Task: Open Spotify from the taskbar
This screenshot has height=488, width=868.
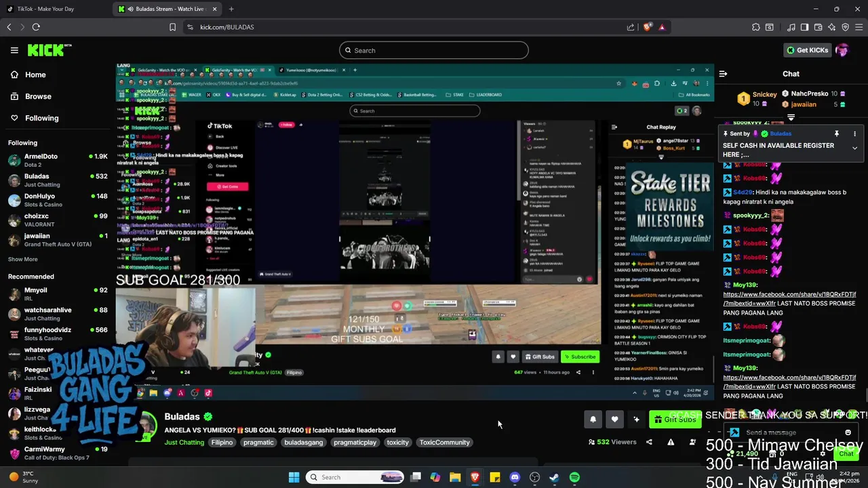Action: (x=574, y=477)
